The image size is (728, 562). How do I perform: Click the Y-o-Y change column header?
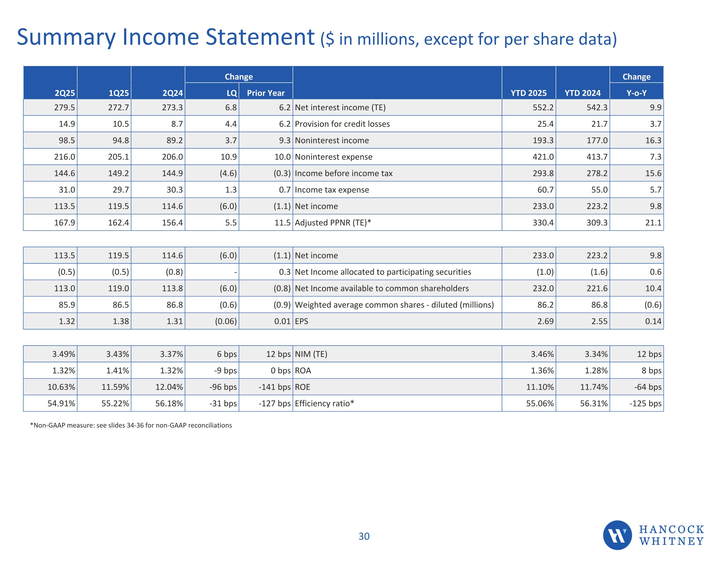(636, 93)
